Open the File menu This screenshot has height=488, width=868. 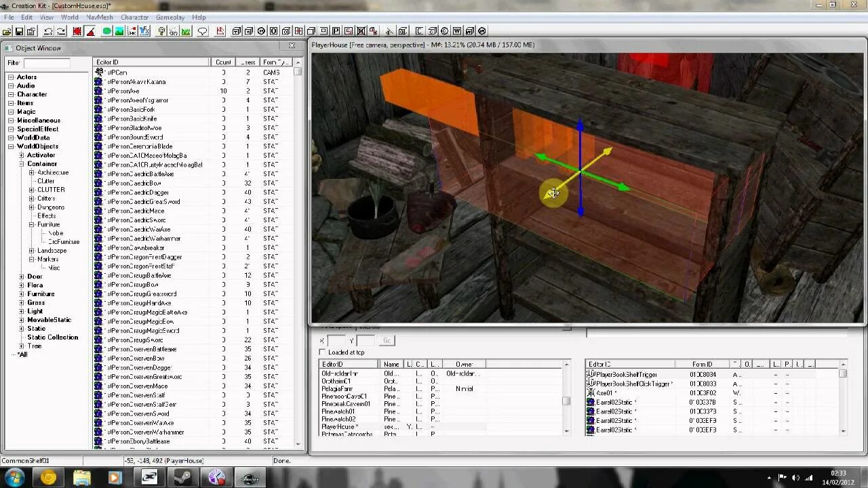(9, 17)
